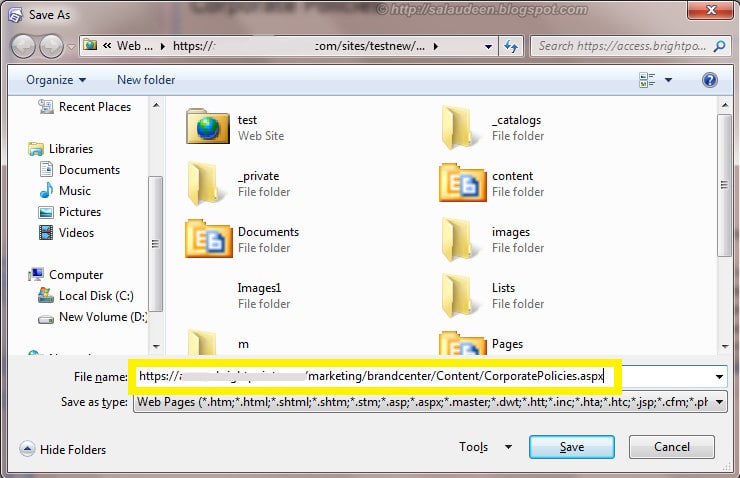Open the Tools dropdown menu
Image resolution: width=740 pixels, height=478 pixels.
click(486, 447)
